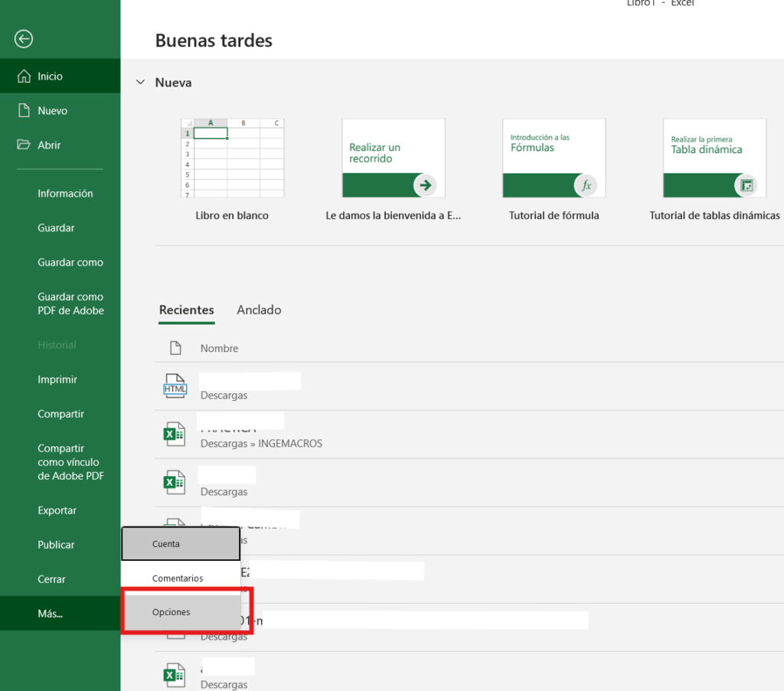The image size is (784, 691).
Task: Click the fx icon on Fórmulas template
Action: point(586,185)
